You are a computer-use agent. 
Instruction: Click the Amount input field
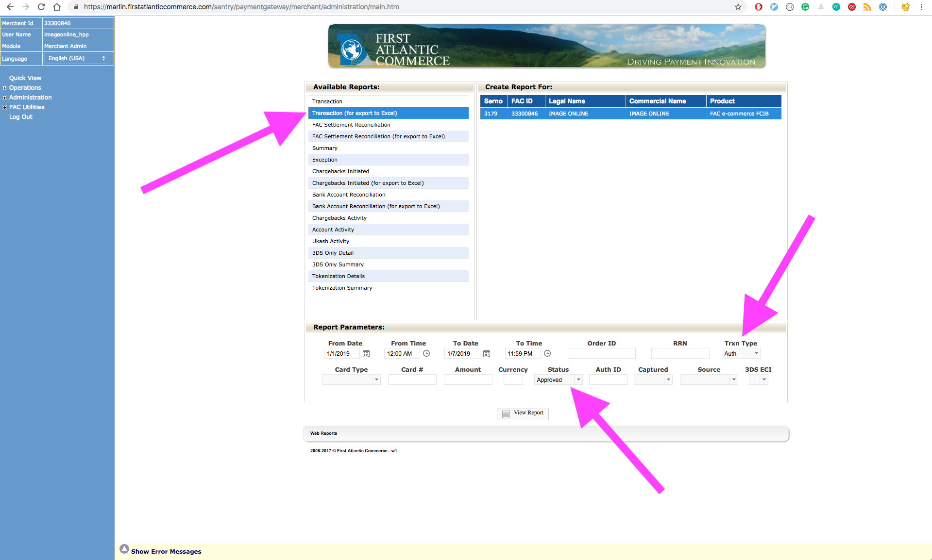pos(468,380)
